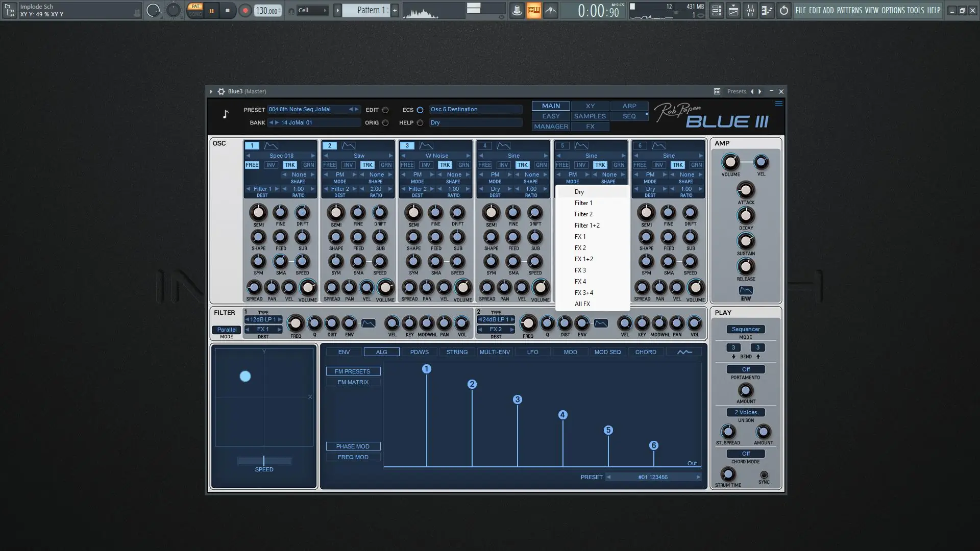Image resolution: width=980 pixels, height=551 pixels.
Task: Click the XY pad SPEED slider
Action: (x=264, y=461)
